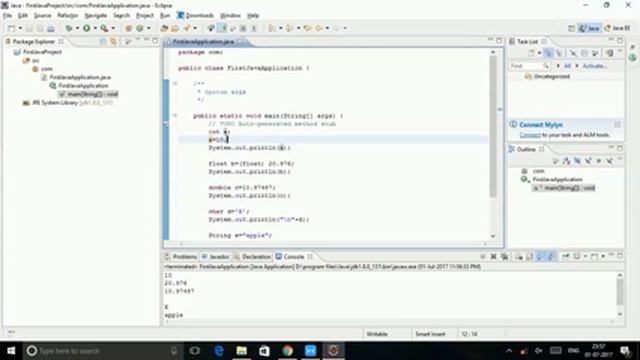Click Collapse All icon in Task List
Image resolution: width=640 pixels, height=360 pixels.
point(584,53)
